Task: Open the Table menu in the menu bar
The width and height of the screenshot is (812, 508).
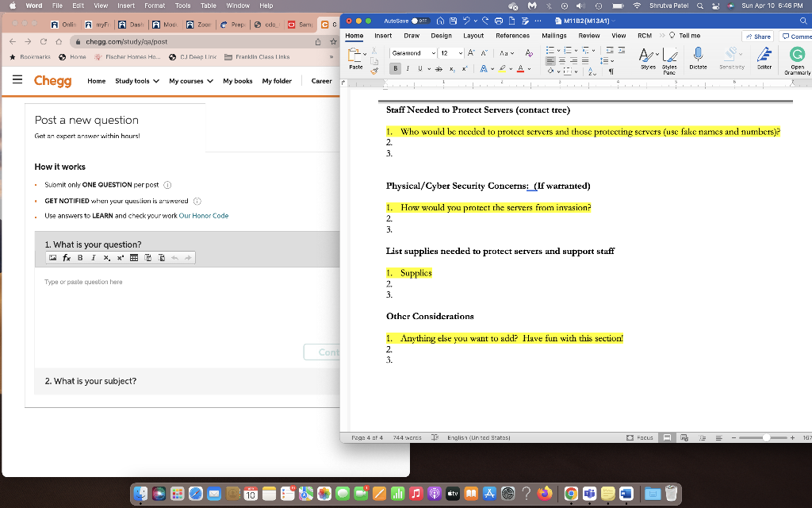Action: [208, 6]
